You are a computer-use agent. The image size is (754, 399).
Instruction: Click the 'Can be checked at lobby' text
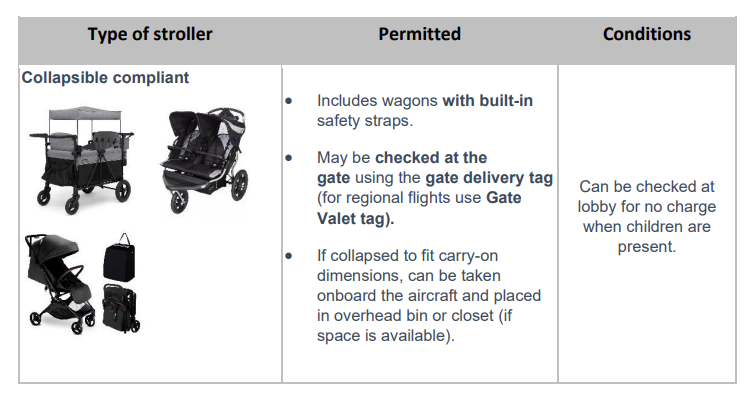point(647,196)
